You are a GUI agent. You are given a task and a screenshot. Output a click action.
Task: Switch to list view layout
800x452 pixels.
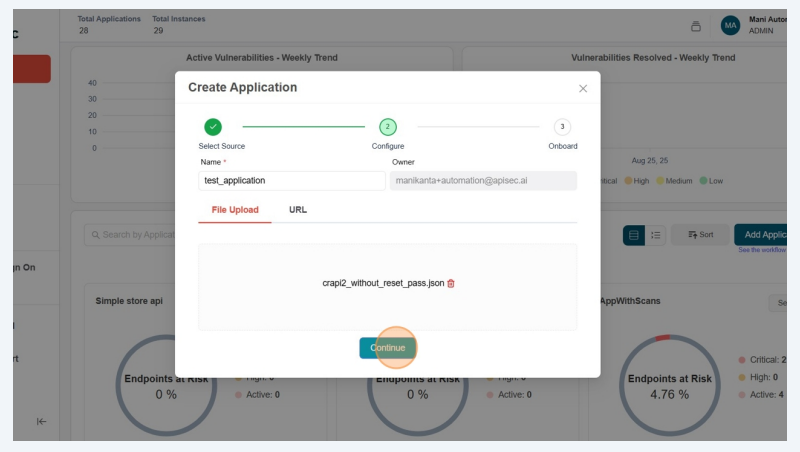(656, 235)
